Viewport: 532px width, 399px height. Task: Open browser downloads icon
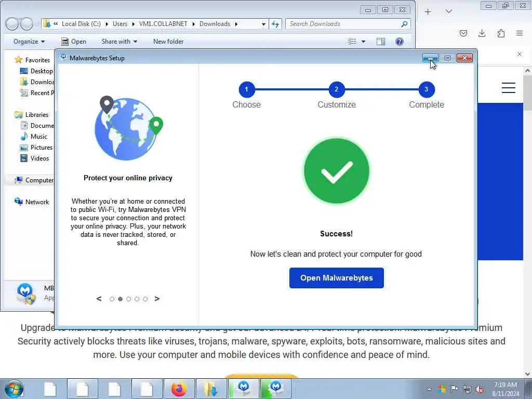482,33
